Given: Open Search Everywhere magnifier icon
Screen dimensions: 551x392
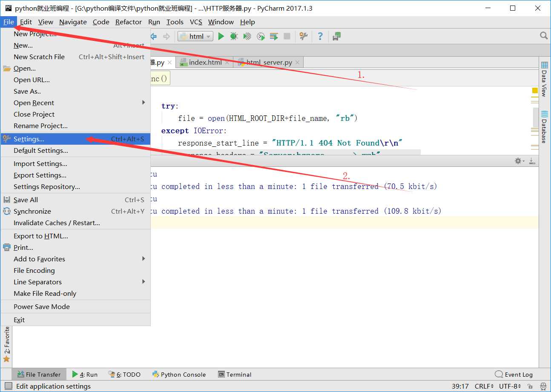Looking at the screenshot, I should point(544,36).
